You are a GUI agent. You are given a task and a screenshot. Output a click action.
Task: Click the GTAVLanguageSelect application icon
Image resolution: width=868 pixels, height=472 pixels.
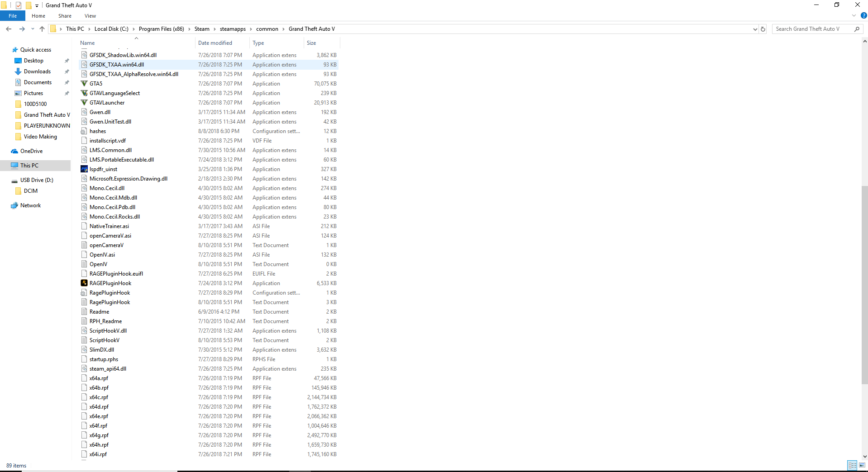pyautogui.click(x=84, y=93)
